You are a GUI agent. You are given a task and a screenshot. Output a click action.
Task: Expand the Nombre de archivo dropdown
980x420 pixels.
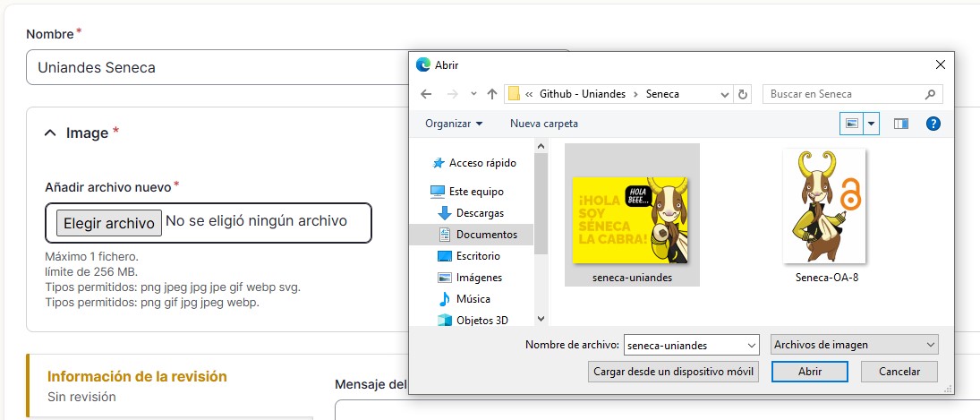pyautogui.click(x=750, y=345)
